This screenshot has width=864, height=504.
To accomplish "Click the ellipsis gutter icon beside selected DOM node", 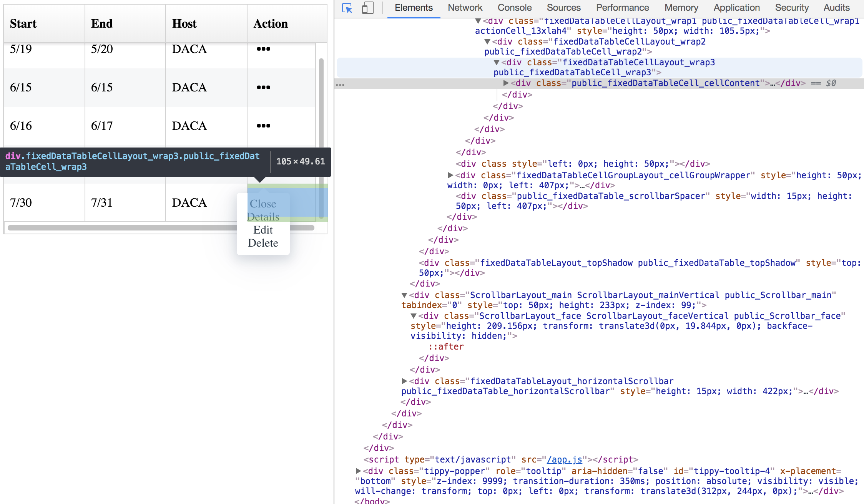I will tap(340, 84).
